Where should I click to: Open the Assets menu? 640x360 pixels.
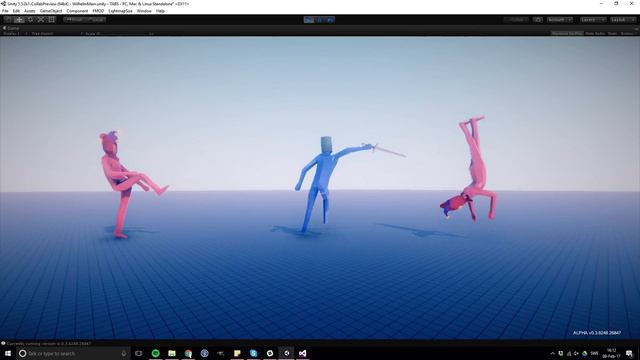tap(30, 11)
